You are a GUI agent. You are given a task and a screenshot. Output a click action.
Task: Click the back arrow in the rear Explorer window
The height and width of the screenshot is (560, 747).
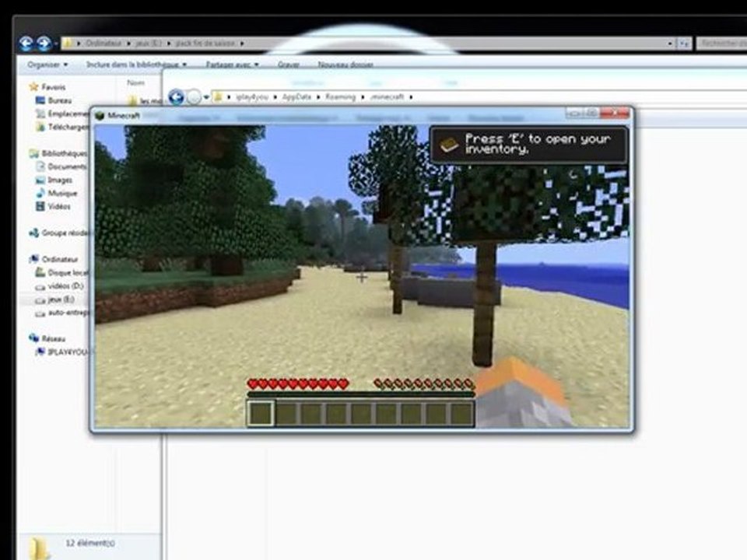pyautogui.click(x=26, y=44)
